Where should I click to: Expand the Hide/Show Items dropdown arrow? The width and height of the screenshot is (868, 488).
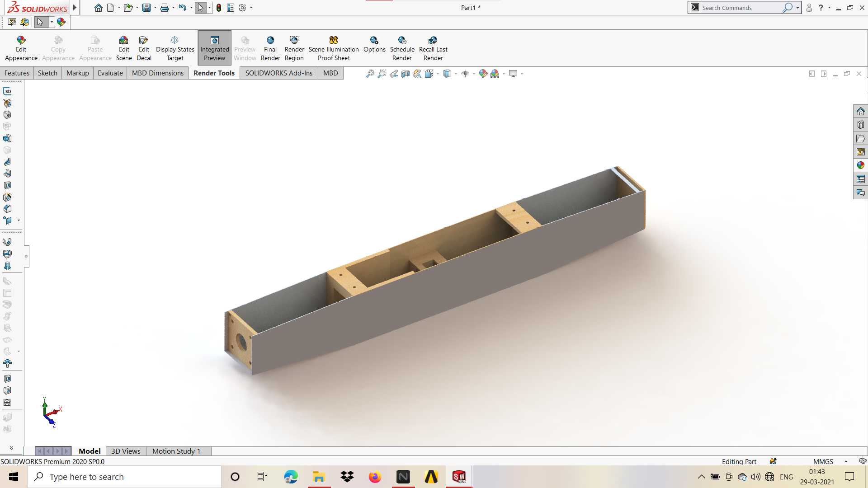coord(473,74)
